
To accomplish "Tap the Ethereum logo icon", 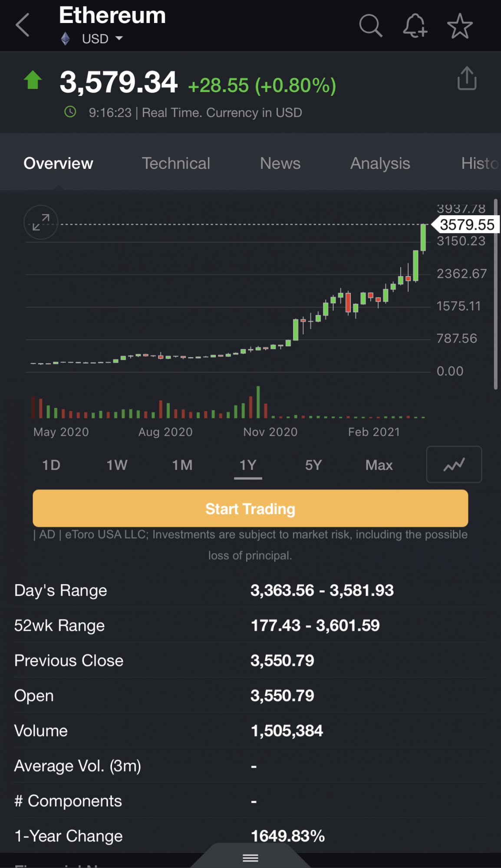I will pyautogui.click(x=66, y=39).
